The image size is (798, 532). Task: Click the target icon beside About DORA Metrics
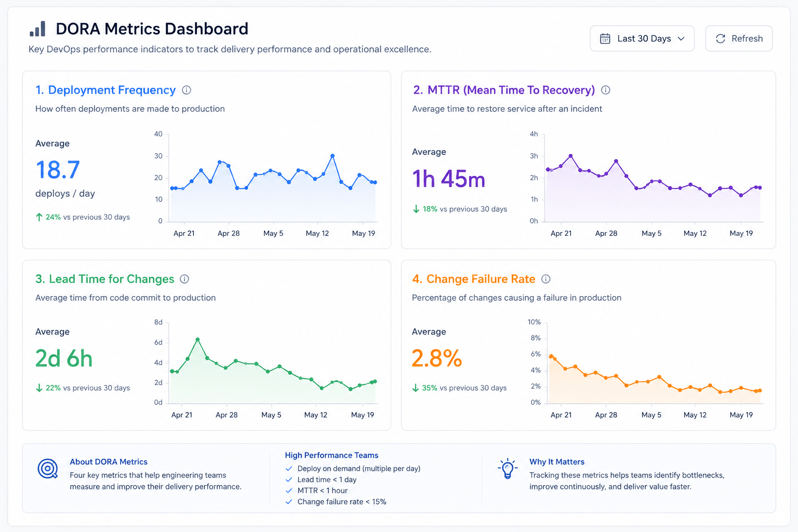[x=48, y=469]
